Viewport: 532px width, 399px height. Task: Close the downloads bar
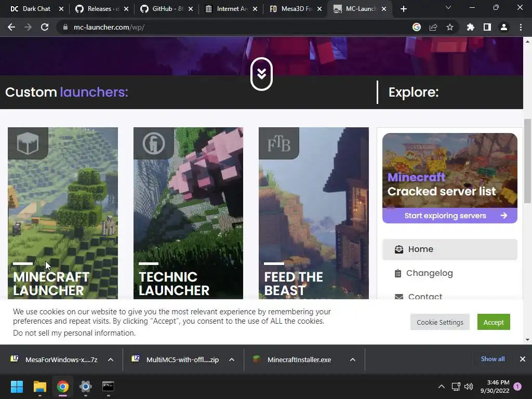523,359
